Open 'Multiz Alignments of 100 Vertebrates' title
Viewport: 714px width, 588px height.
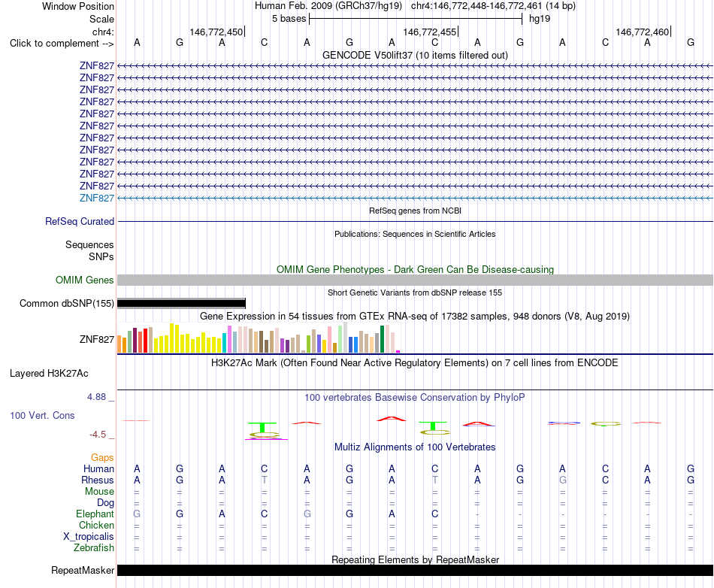click(x=415, y=447)
